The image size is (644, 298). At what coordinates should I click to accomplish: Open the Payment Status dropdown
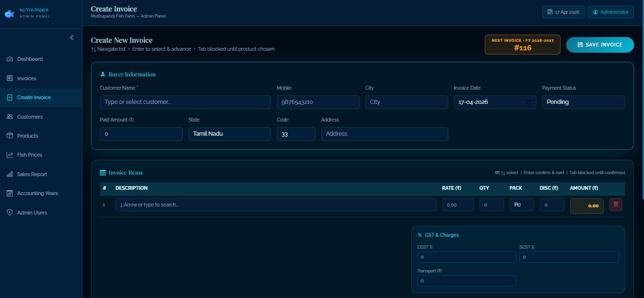[x=583, y=102]
